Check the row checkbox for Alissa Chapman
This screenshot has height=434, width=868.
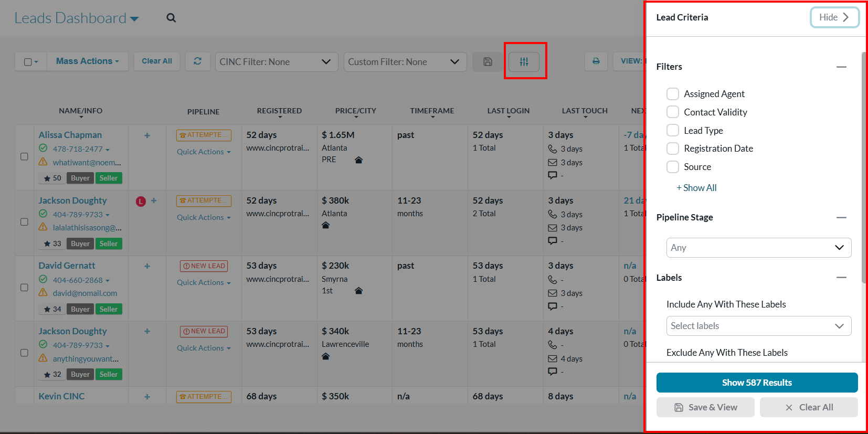(x=24, y=156)
